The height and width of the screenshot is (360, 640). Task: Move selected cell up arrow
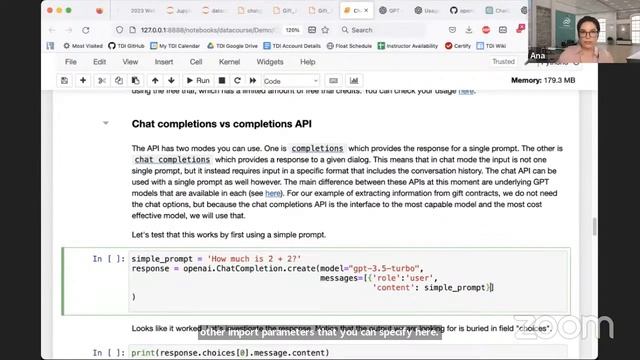coord(155,81)
